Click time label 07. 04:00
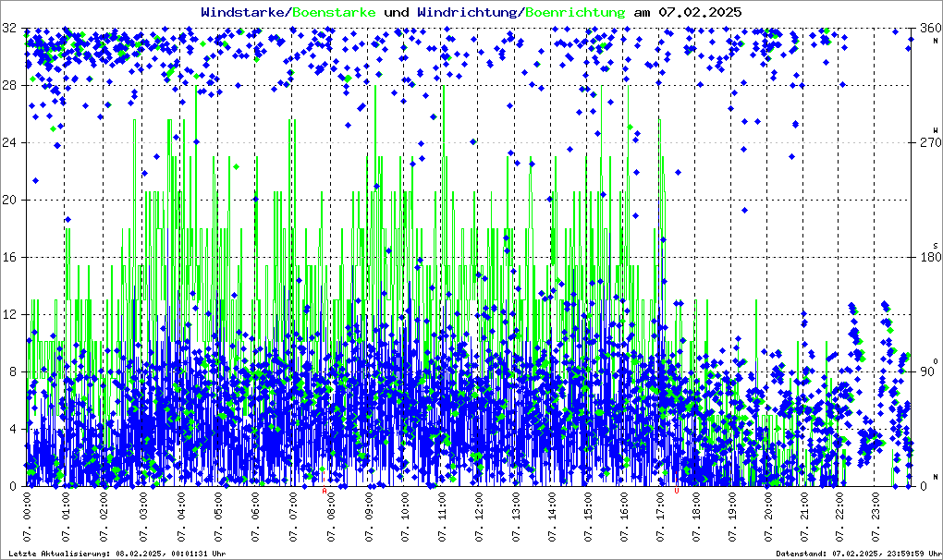Viewport: 943px width, 560px height. (x=181, y=517)
